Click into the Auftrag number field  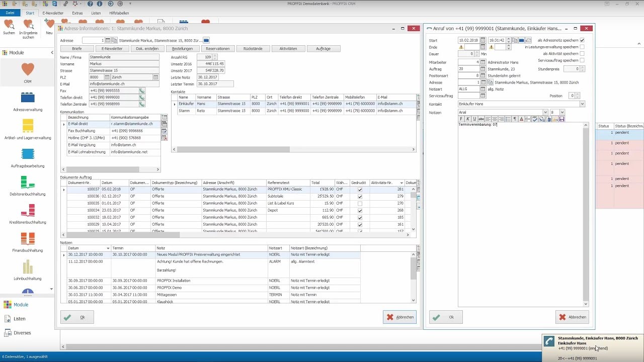469,69
